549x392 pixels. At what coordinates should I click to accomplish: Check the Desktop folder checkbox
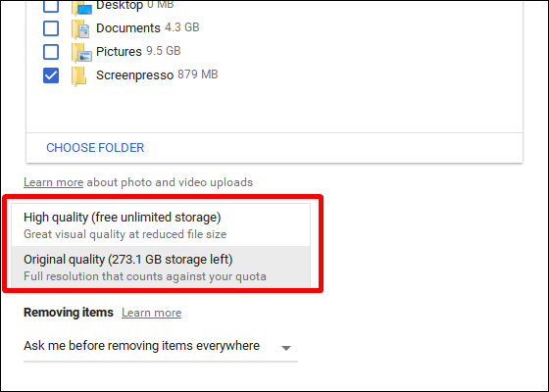point(51,6)
